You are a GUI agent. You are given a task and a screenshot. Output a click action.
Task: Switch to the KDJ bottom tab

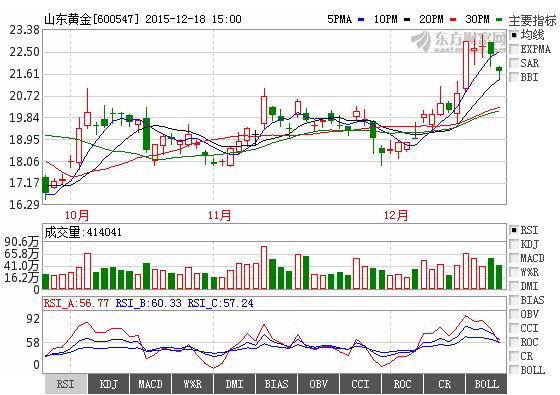[x=108, y=384]
